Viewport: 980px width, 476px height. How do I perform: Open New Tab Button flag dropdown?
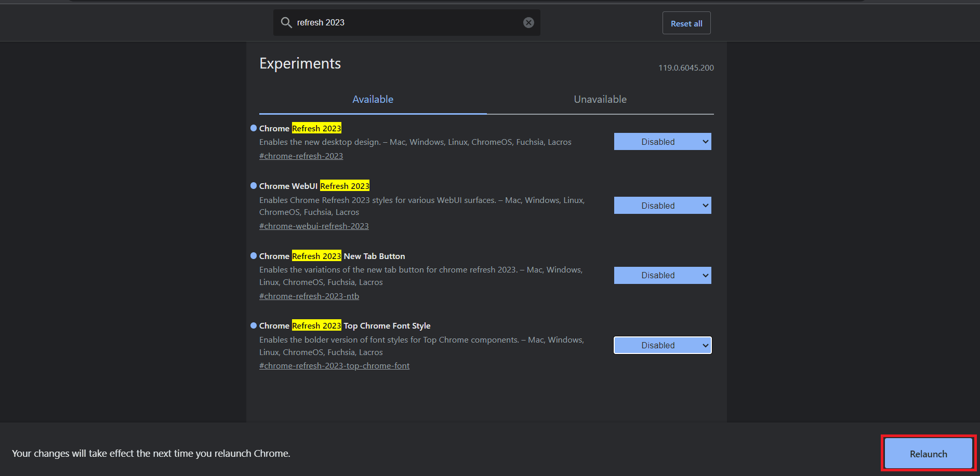click(663, 275)
